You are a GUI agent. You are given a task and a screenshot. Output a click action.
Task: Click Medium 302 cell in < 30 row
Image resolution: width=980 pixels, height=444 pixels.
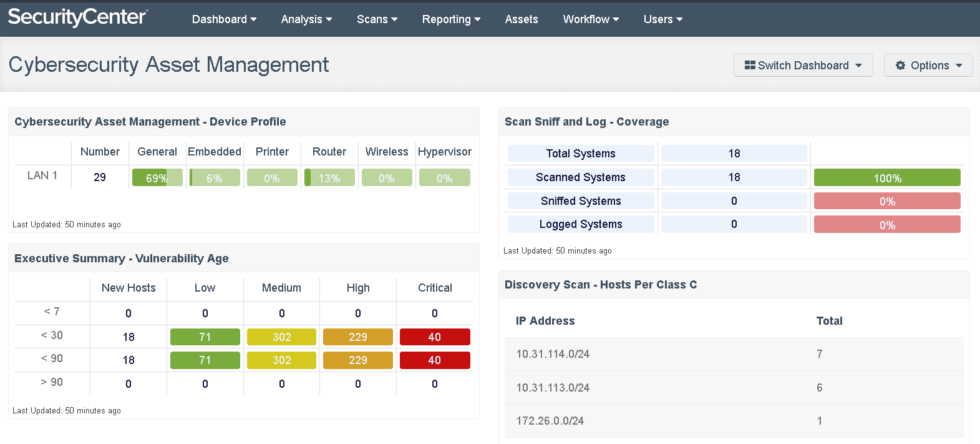281,337
